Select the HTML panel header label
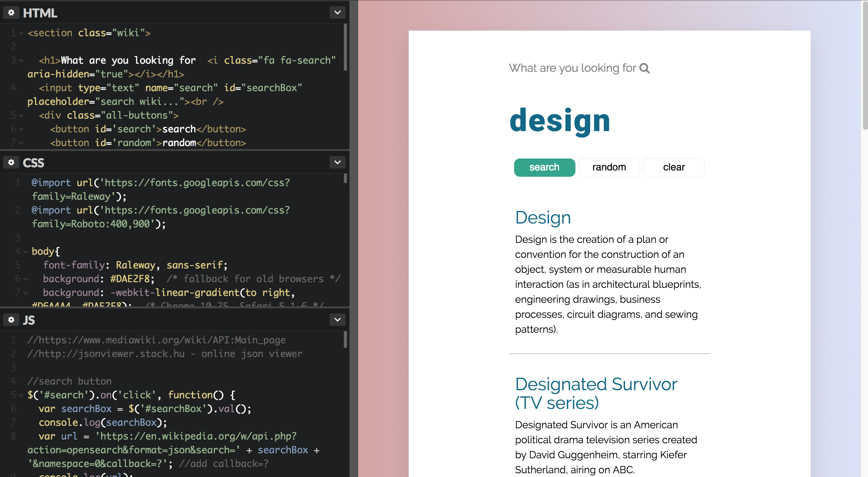Screen dimensions: 868x477 click(39, 13)
